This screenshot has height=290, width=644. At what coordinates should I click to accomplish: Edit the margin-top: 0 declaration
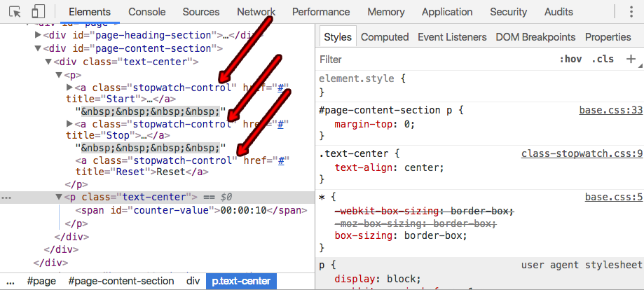(x=375, y=125)
